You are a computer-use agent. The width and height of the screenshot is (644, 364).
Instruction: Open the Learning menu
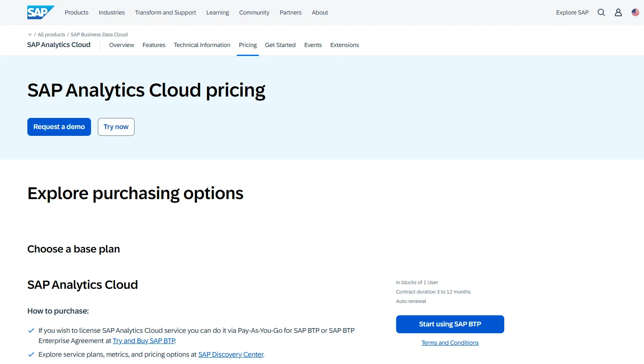(218, 12)
